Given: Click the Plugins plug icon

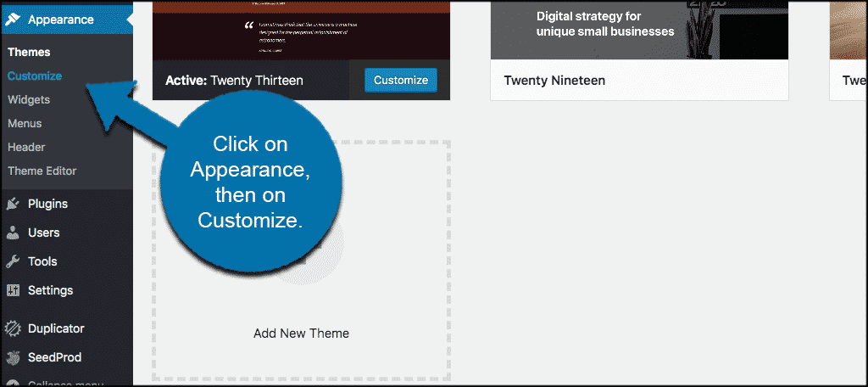Looking at the screenshot, I should [12, 204].
